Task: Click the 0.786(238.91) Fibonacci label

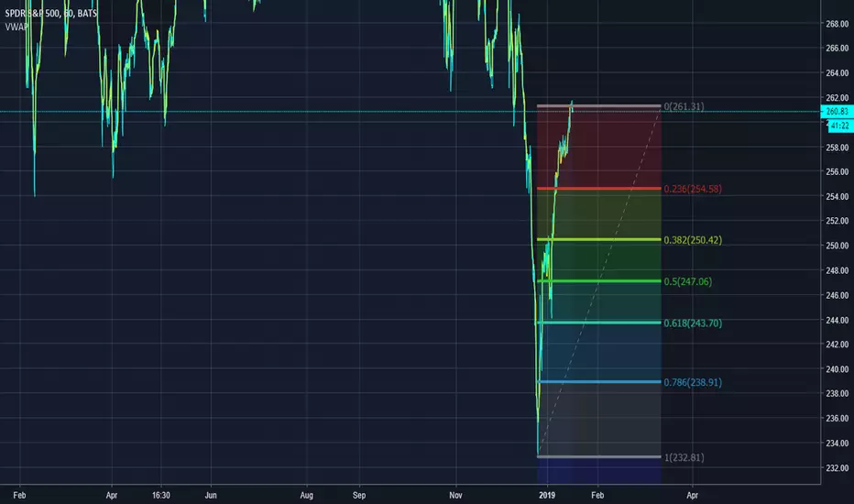Action: (x=693, y=382)
